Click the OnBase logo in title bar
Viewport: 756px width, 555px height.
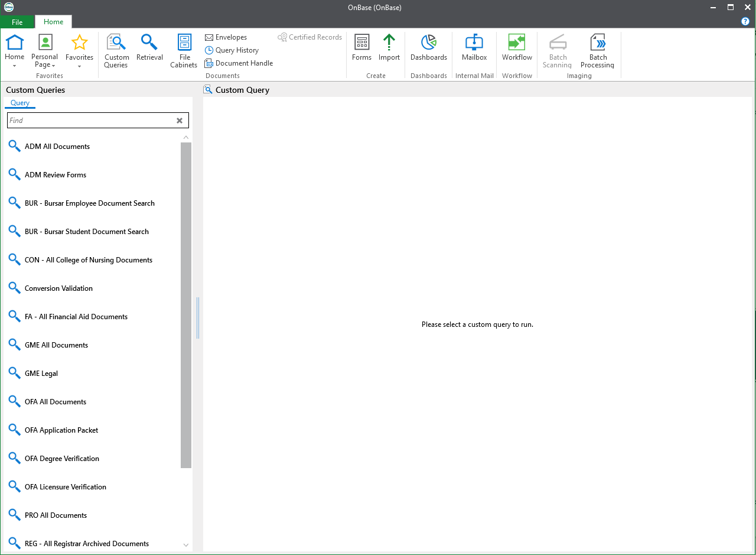pyautogui.click(x=8, y=7)
